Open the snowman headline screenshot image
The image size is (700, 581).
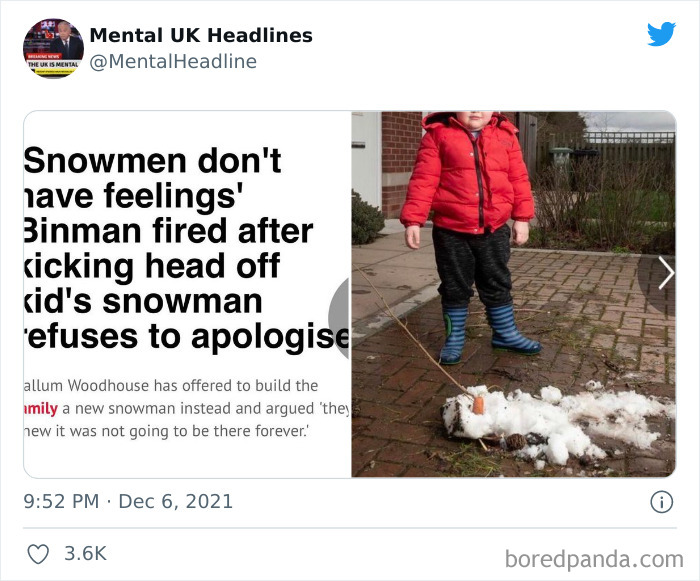[188, 294]
